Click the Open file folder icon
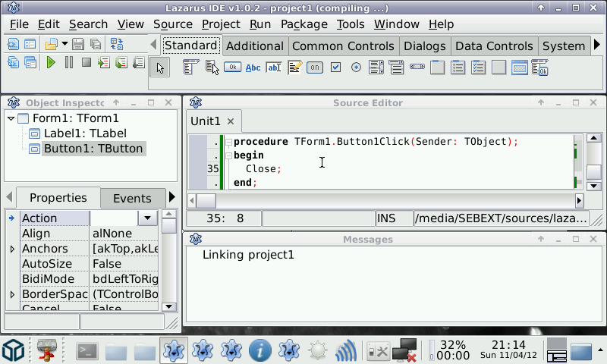The width and height of the screenshot is (607, 364). tap(52, 44)
